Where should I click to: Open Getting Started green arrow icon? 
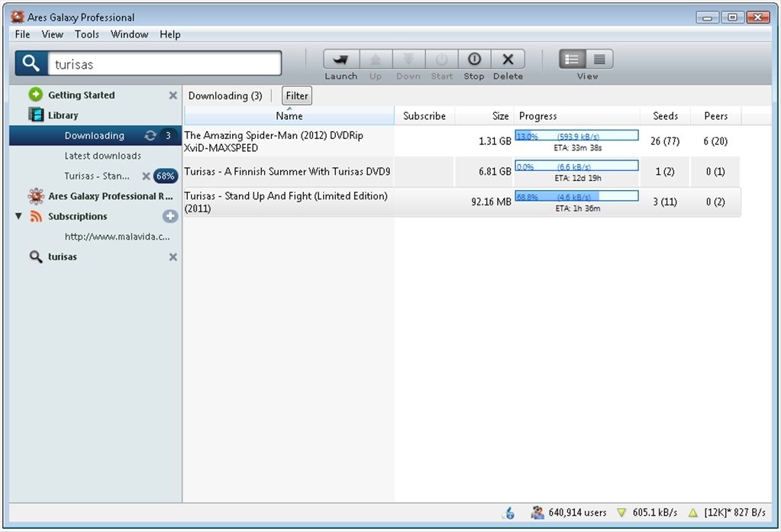tap(35, 94)
